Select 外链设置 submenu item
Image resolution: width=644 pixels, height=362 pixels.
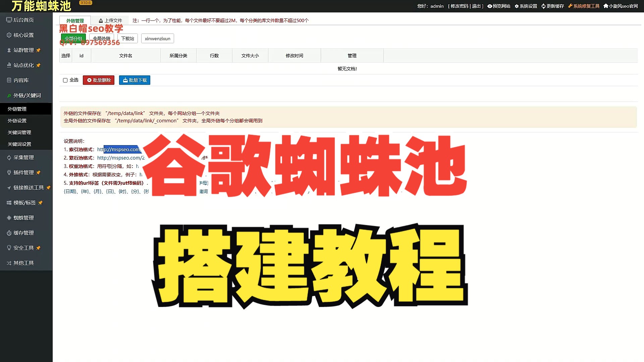(x=26, y=121)
